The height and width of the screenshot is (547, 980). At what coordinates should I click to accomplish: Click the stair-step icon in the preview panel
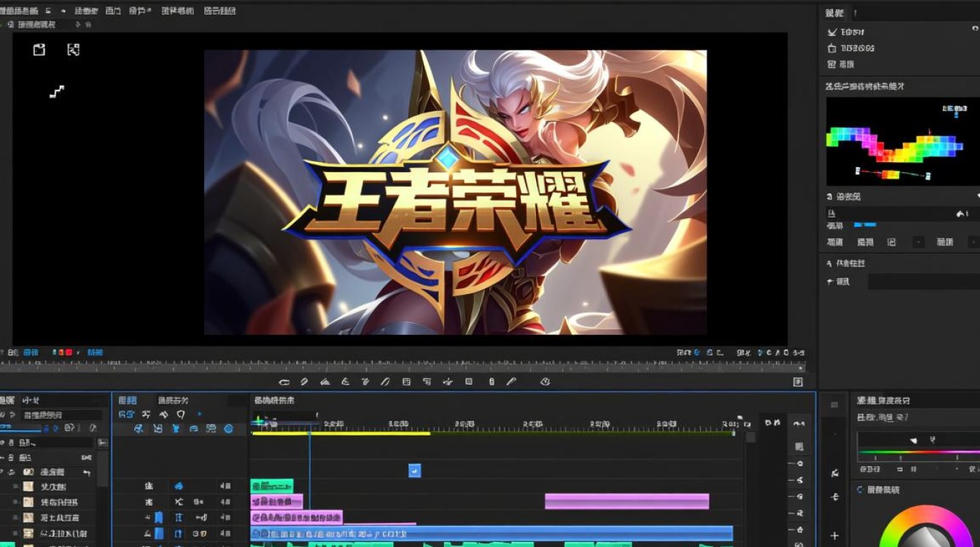[57, 91]
